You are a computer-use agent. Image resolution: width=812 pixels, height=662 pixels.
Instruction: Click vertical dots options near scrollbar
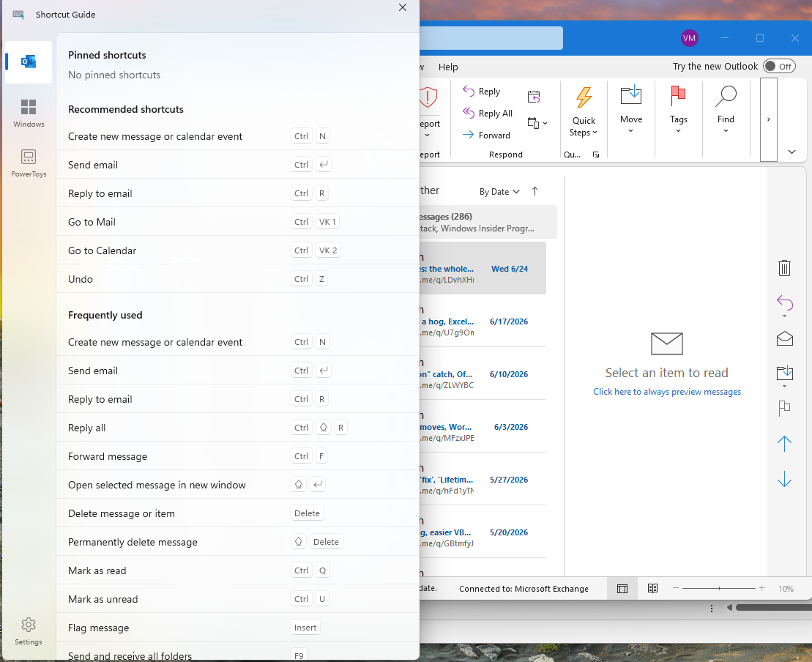click(712, 608)
